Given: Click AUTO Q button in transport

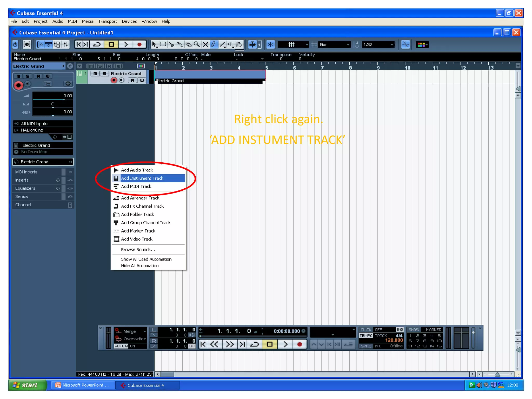Looking at the screenshot, I should [121, 346].
